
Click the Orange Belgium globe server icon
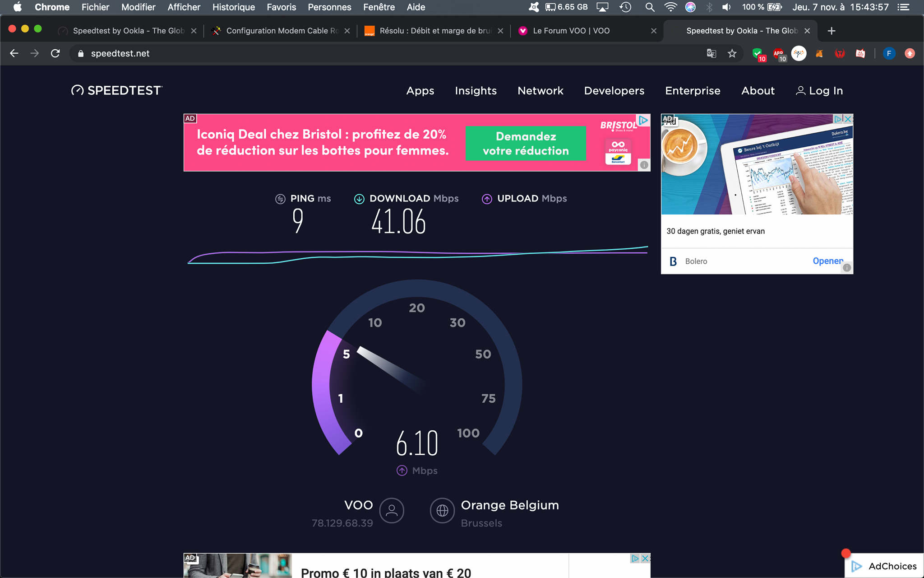pyautogui.click(x=442, y=510)
